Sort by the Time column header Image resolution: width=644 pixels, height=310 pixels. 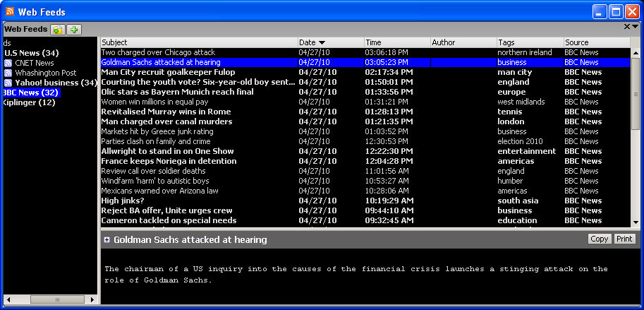(x=397, y=42)
